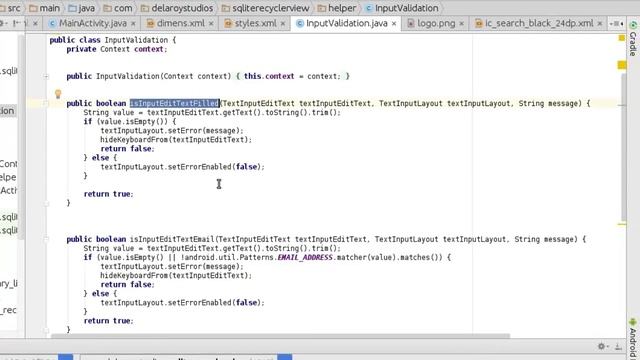
Task: Open the logo.png tab
Action: tap(436, 24)
